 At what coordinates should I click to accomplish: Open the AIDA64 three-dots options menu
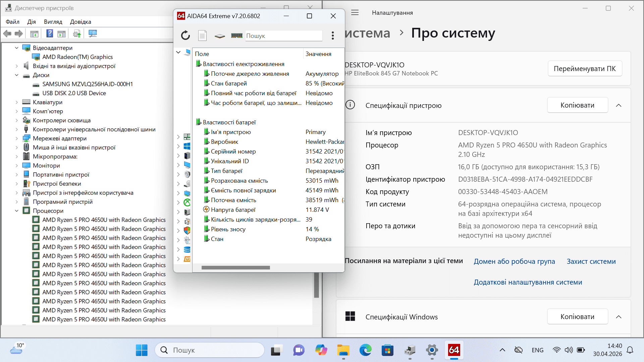[333, 36]
